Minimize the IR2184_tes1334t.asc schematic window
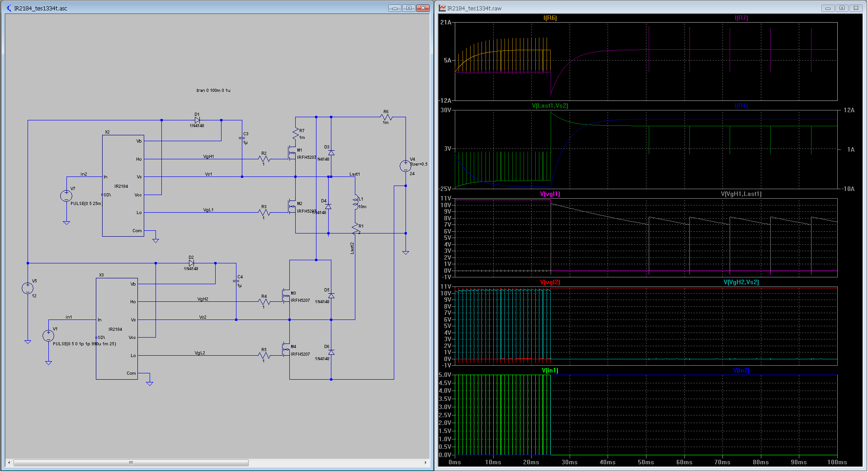The image size is (868, 472). tap(395, 8)
